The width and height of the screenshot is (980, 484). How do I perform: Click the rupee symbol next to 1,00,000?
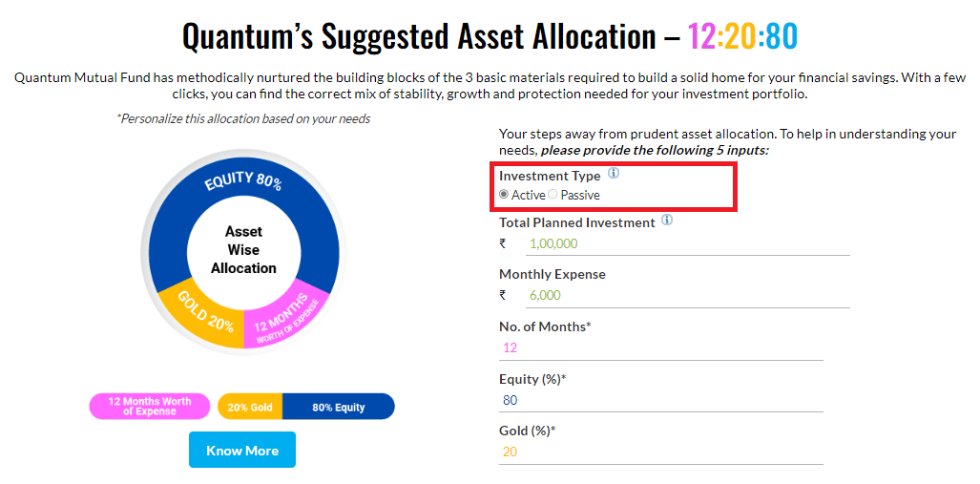[503, 243]
